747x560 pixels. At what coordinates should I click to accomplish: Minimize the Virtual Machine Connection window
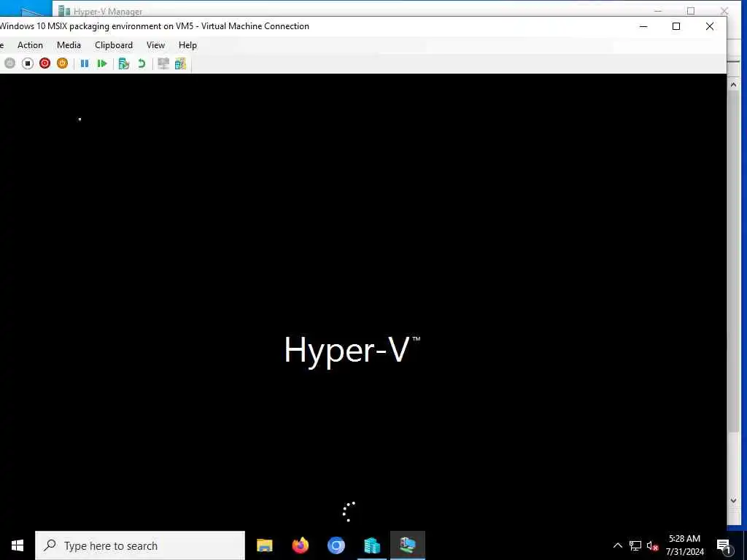tap(643, 26)
